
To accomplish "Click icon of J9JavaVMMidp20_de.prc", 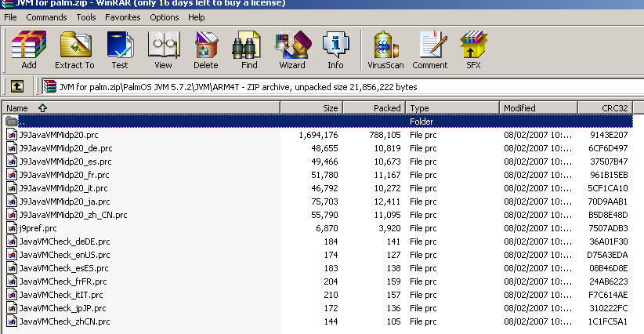I will (x=12, y=148).
